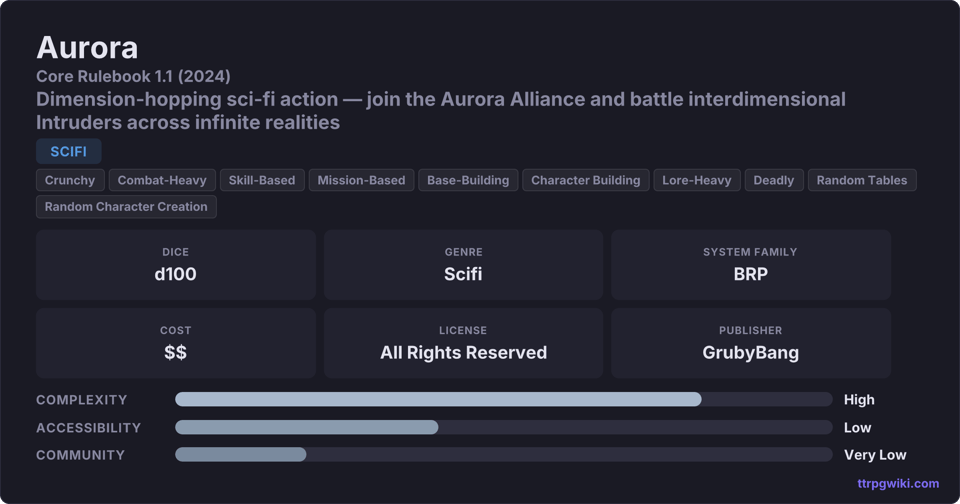Click the Cost $$ card

176,343
